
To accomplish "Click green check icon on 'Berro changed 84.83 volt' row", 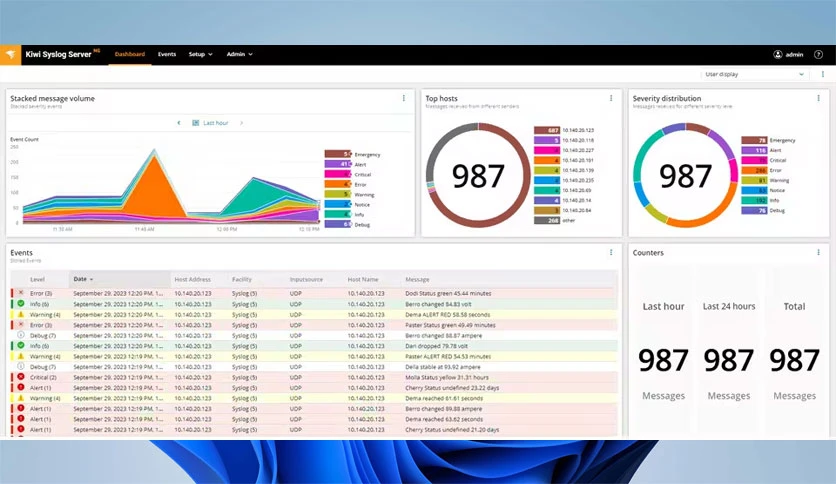I will coord(21,303).
